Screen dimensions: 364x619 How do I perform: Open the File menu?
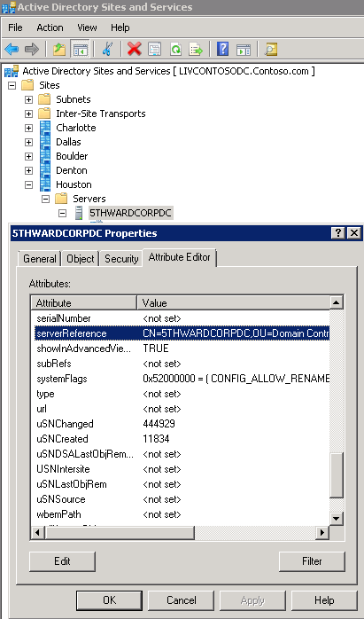click(15, 27)
